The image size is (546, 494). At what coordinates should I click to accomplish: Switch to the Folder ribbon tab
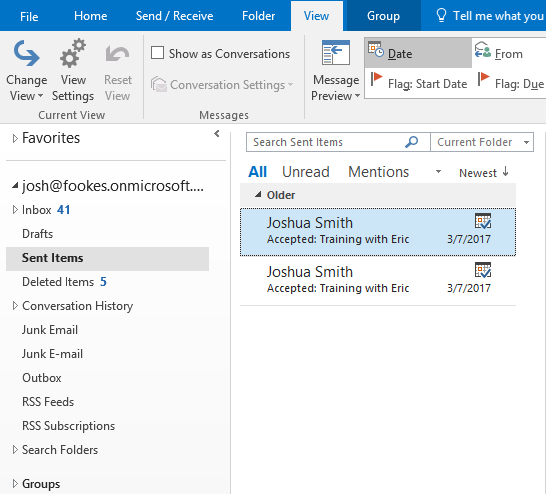click(x=258, y=16)
